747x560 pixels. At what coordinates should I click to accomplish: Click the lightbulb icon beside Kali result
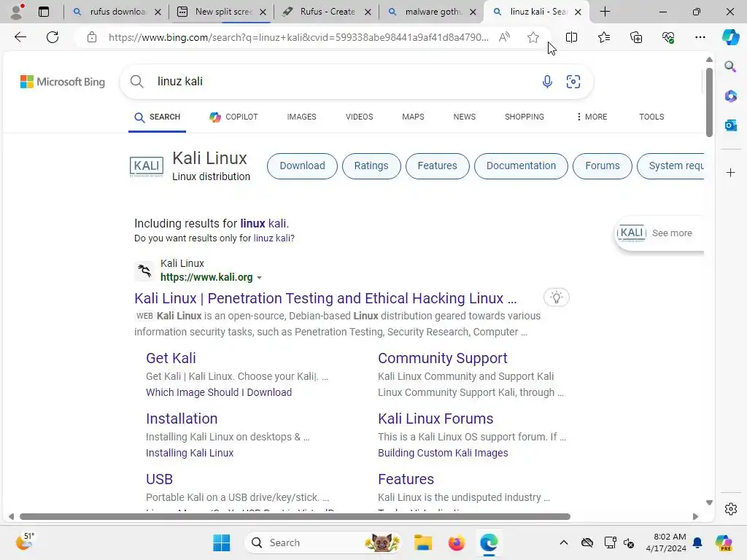point(556,297)
